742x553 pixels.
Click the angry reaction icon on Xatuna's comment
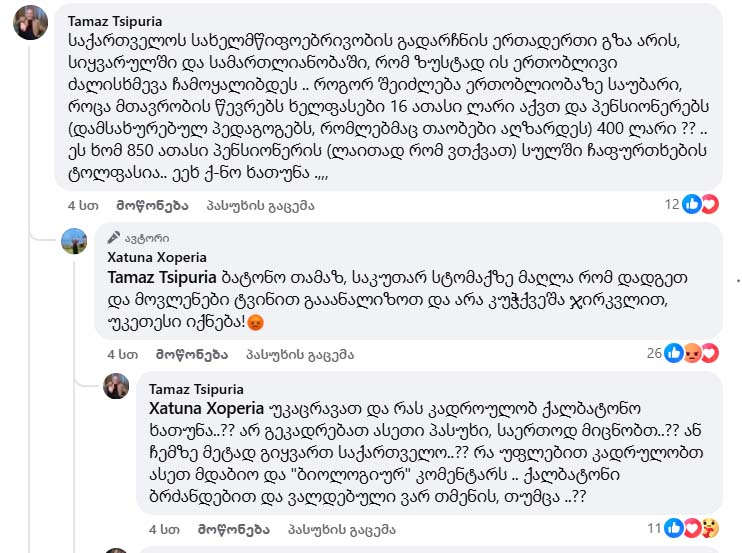[x=692, y=352]
